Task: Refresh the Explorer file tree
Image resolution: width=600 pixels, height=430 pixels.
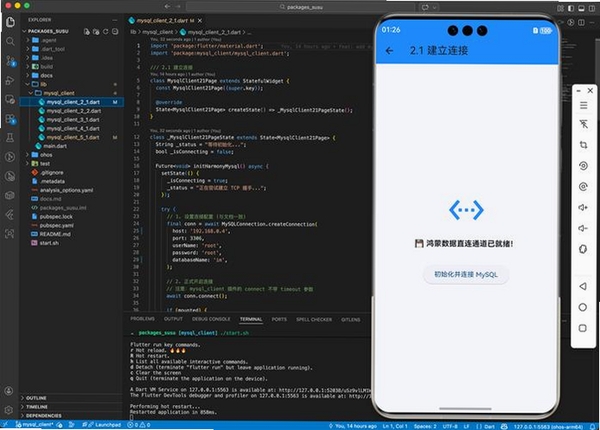Action: (x=105, y=31)
